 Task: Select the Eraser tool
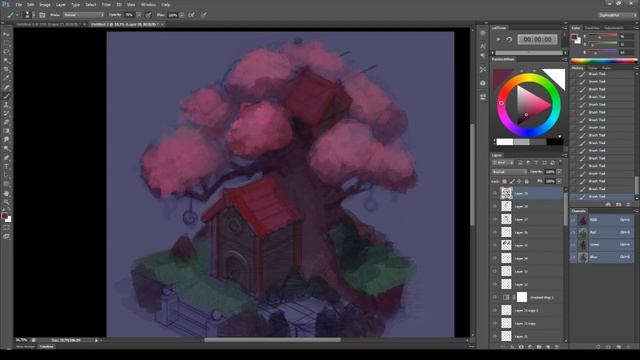coord(6,122)
